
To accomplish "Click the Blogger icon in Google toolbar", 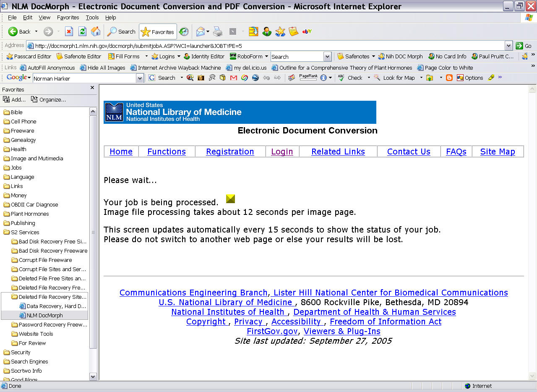I will pos(449,78).
